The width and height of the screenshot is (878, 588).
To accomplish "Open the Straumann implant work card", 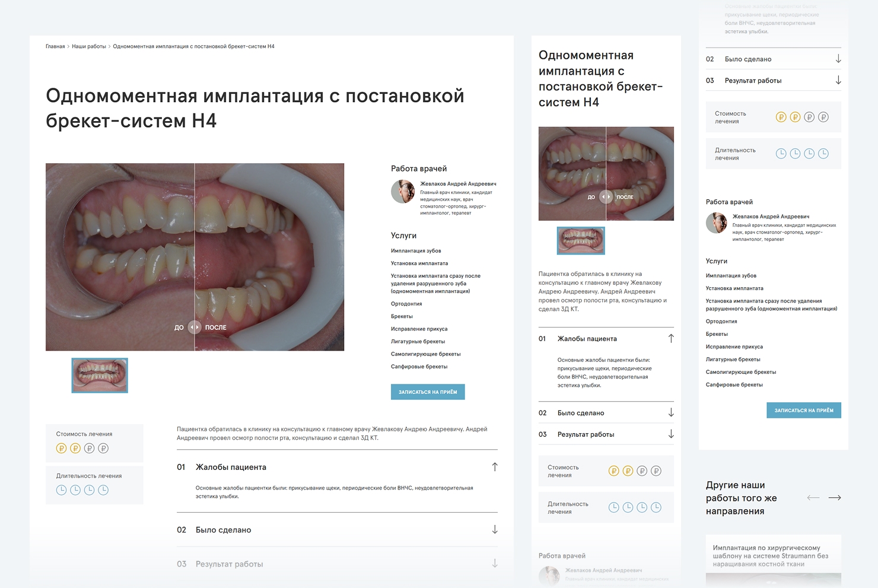I will coord(774,561).
